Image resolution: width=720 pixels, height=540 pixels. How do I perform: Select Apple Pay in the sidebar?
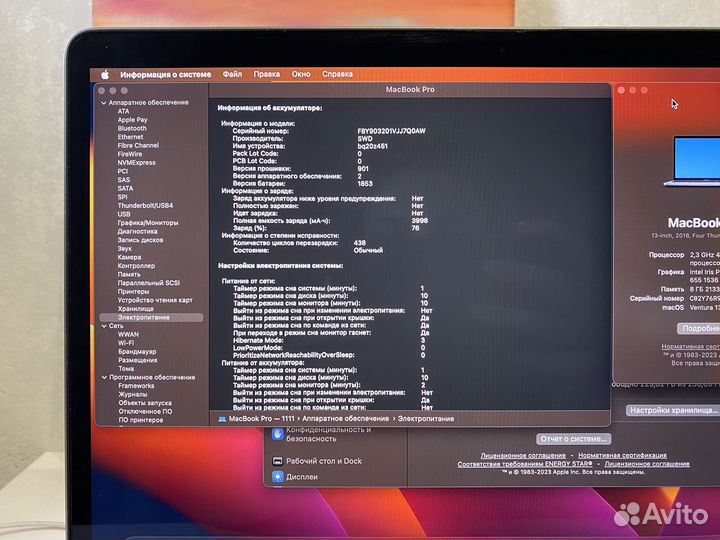(x=132, y=120)
